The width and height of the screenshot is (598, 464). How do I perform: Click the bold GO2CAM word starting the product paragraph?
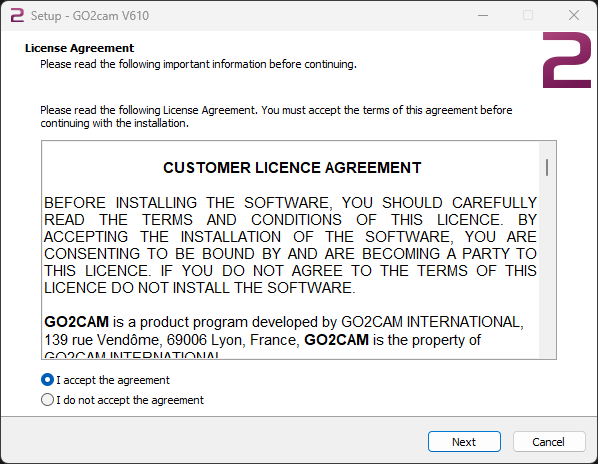tap(77, 322)
